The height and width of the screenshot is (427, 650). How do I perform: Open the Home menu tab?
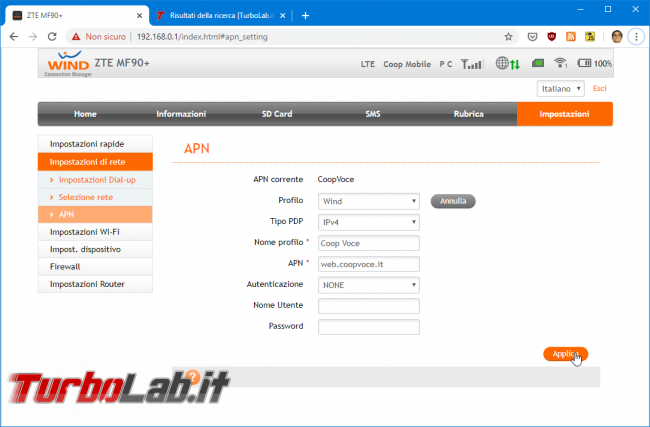85,114
